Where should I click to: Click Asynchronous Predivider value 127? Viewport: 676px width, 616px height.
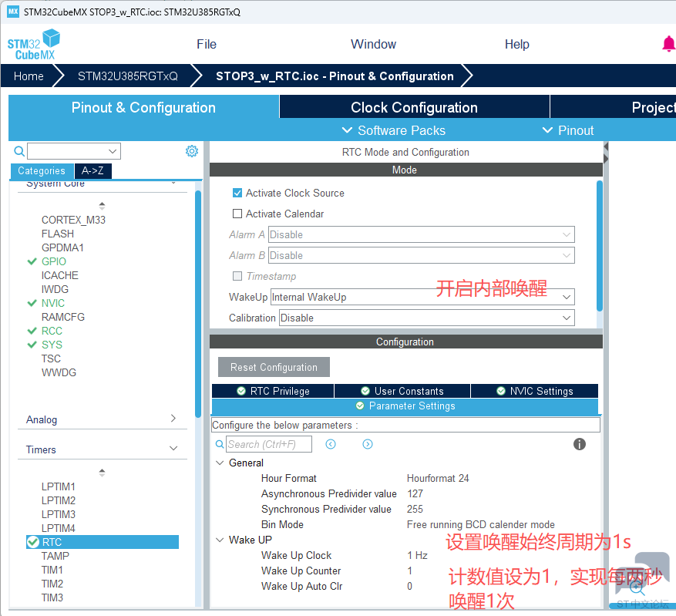415,493
